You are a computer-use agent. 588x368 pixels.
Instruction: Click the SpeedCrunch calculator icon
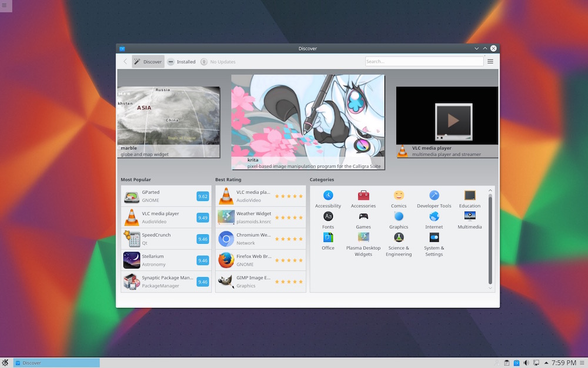click(132, 239)
